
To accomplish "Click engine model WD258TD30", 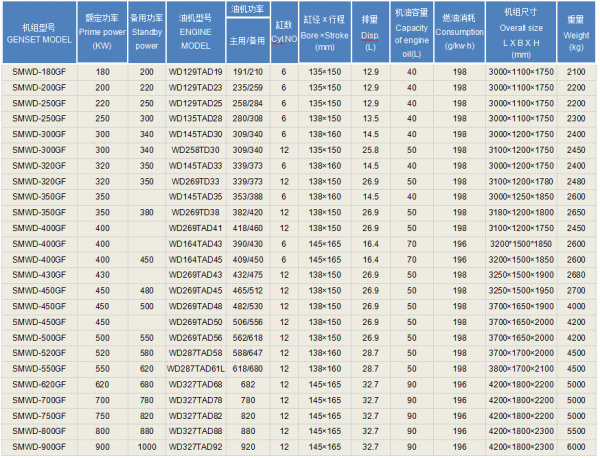I will point(196,150).
